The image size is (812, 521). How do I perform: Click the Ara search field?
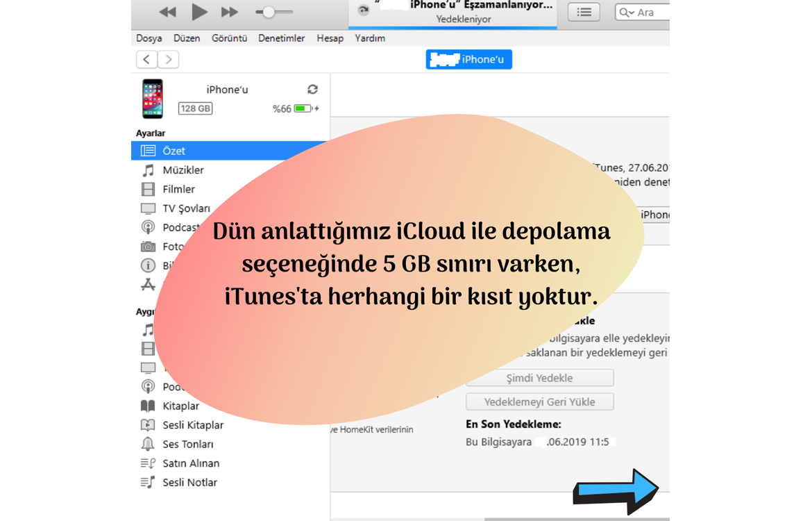[643, 12]
